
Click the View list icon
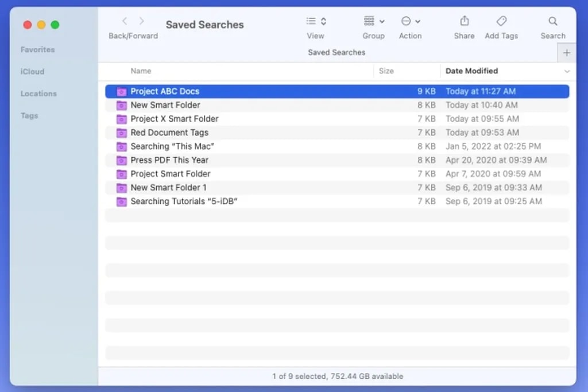click(x=312, y=21)
